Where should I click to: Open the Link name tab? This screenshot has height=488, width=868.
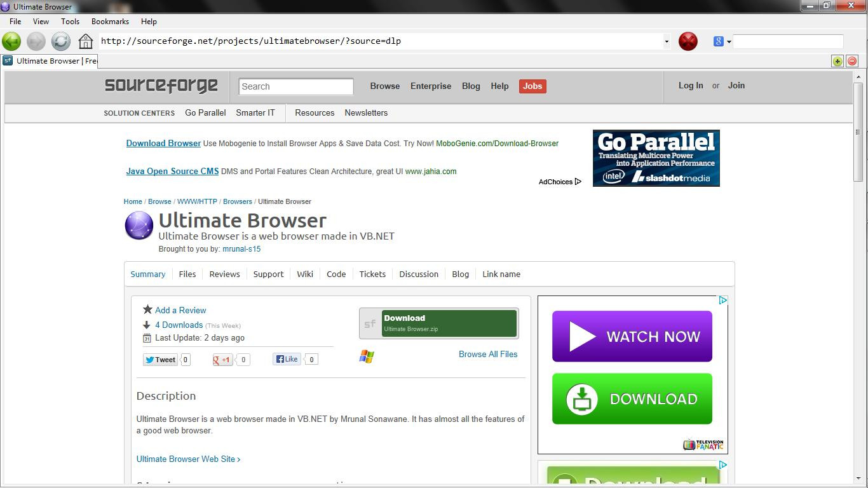(x=501, y=274)
